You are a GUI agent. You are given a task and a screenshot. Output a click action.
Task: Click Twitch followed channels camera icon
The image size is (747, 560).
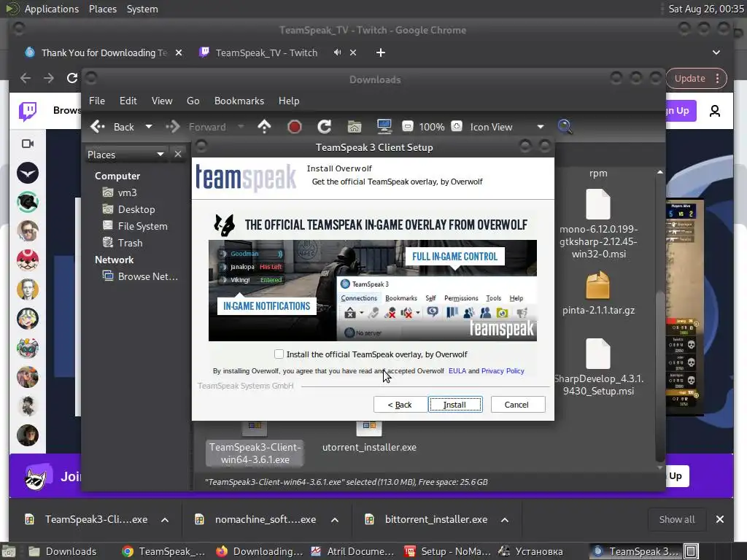coord(28,144)
